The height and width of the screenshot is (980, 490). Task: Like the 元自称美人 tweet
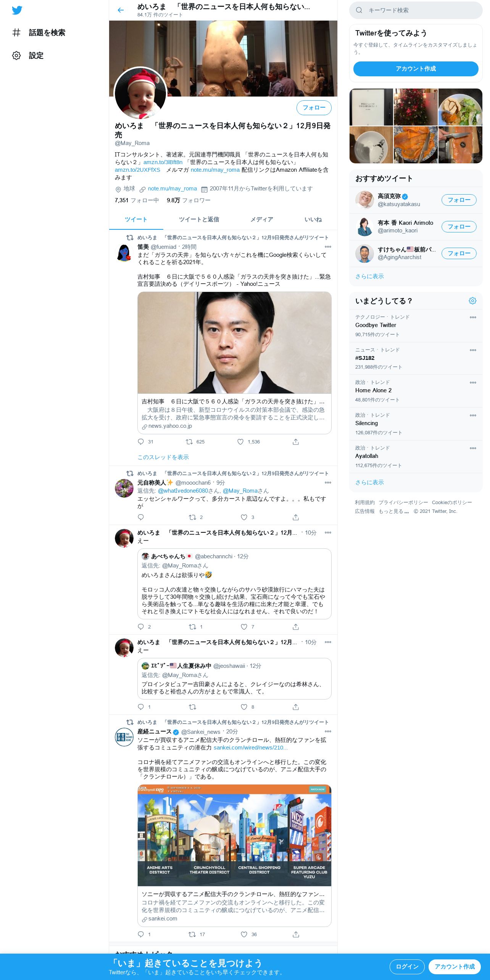point(244,517)
